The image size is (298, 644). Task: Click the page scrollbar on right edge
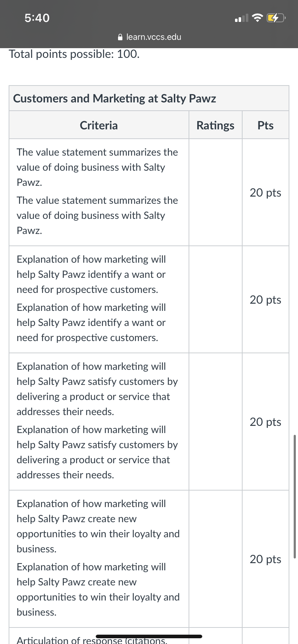(x=295, y=496)
